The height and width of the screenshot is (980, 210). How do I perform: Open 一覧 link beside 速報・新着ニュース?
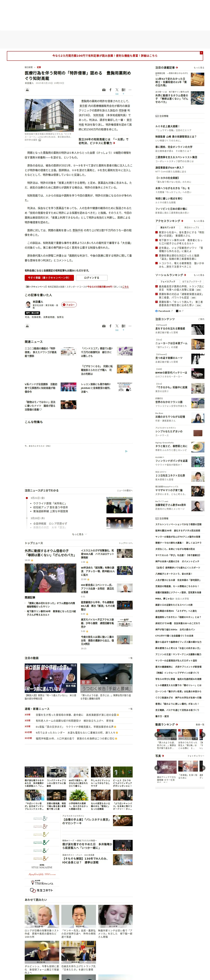pyautogui.click(x=130, y=709)
